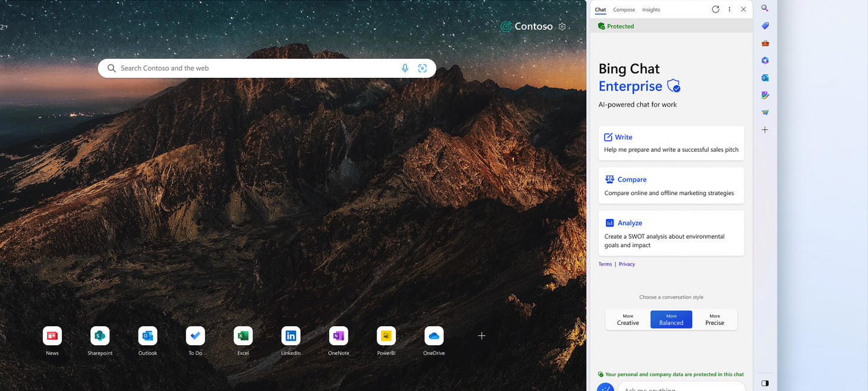Select the More Precise conversation style

(715, 319)
